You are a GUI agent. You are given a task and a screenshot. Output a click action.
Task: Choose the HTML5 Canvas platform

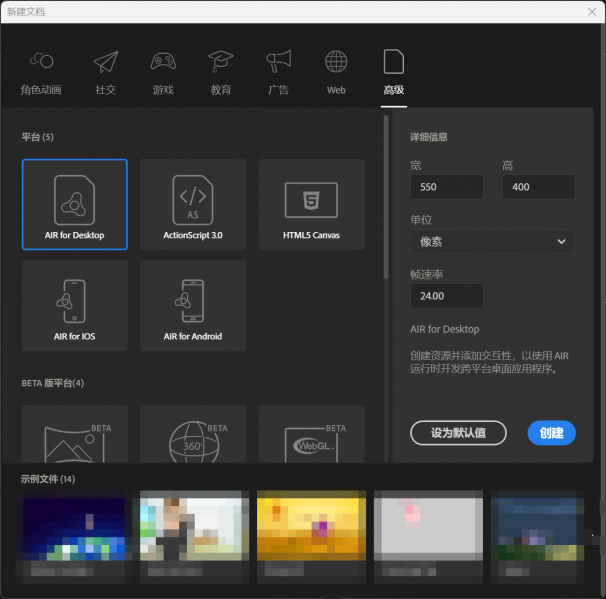(x=311, y=204)
